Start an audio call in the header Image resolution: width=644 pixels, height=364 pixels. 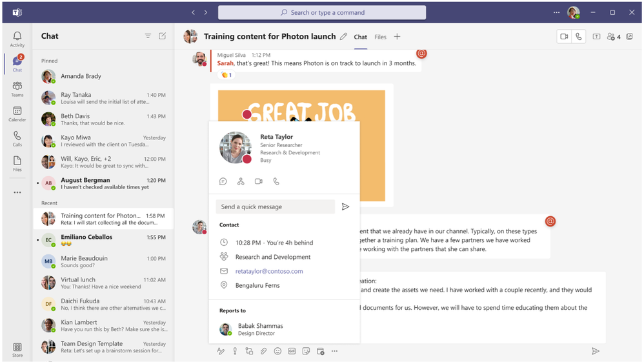tap(578, 37)
